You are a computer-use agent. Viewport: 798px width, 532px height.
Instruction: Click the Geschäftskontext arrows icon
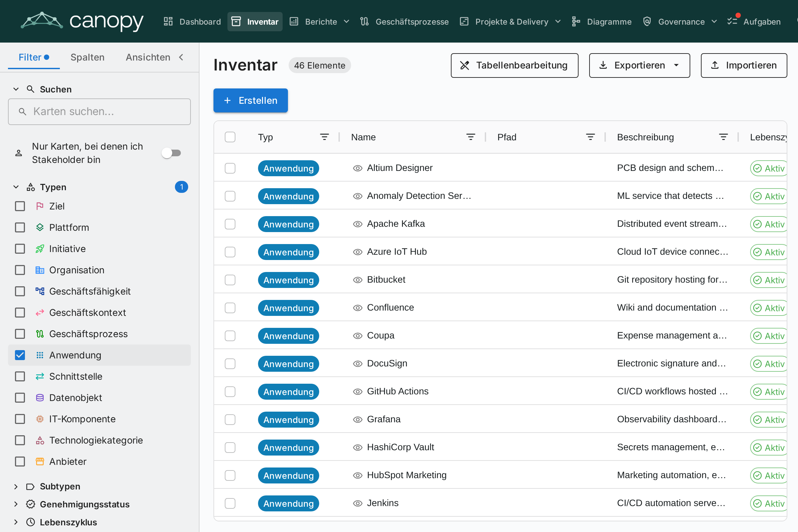point(40,313)
